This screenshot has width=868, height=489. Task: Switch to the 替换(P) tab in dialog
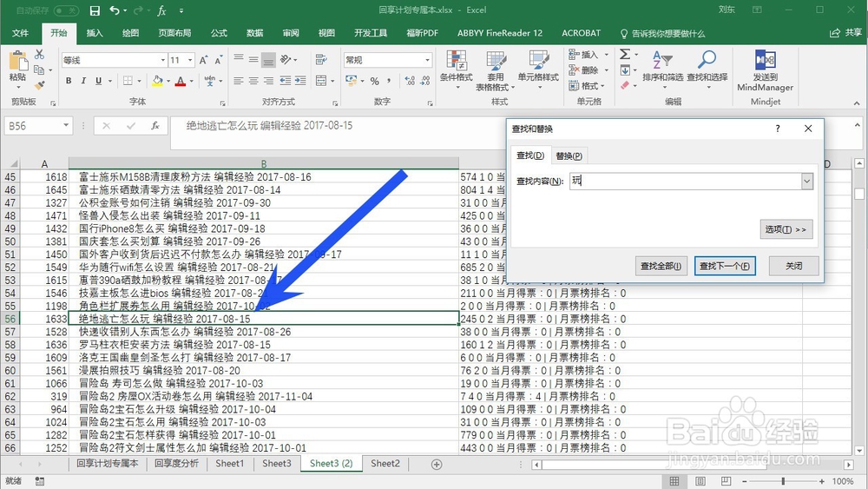pyautogui.click(x=569, y=155)
